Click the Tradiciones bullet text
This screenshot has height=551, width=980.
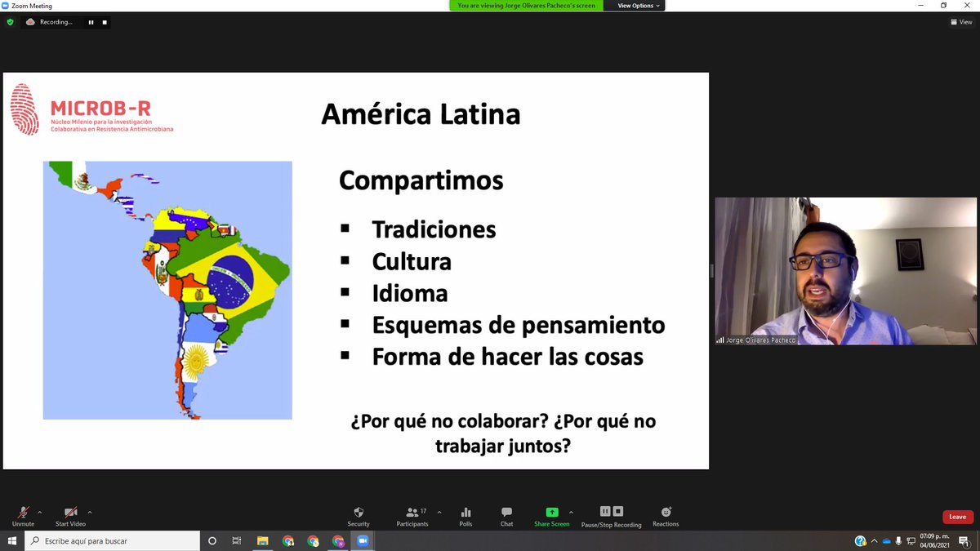coord(434,229)
